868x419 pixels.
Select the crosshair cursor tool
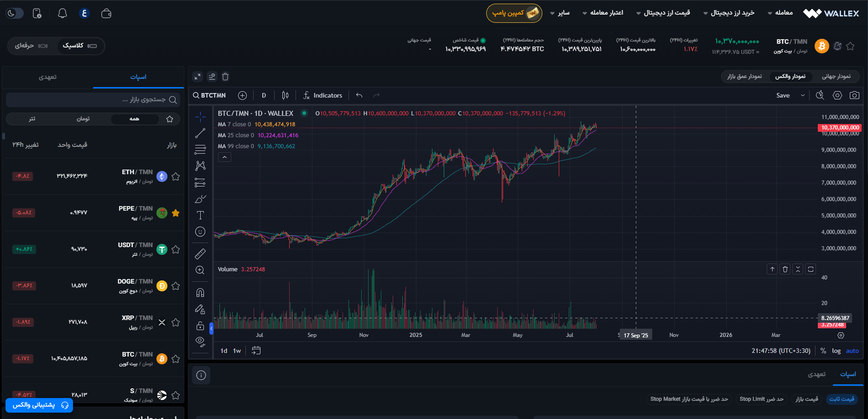coord(200,117)
